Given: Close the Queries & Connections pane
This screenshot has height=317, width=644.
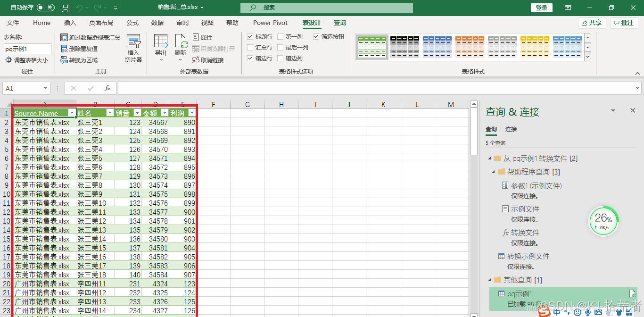Looking at the screenshot, I should pos(633,110).
